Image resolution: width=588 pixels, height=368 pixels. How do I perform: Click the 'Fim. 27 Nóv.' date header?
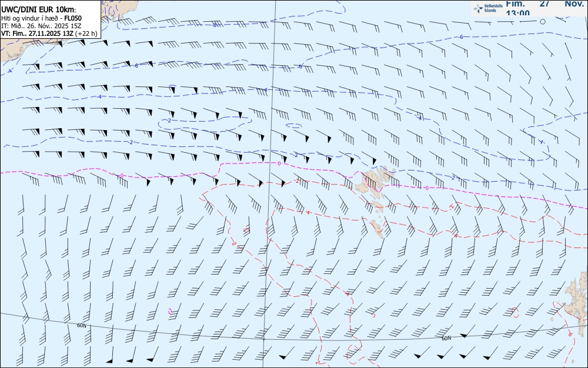pyautogui.click(x=544, y=4)
